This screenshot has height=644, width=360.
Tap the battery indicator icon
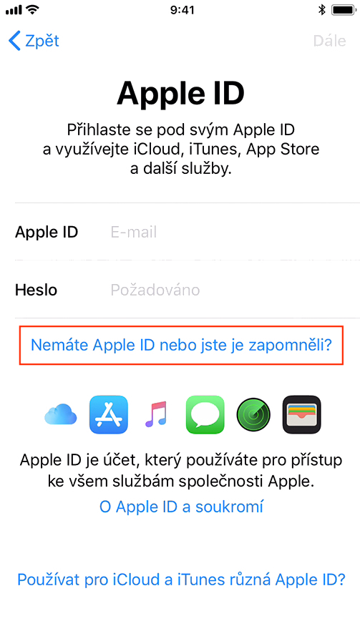[344, 10]
